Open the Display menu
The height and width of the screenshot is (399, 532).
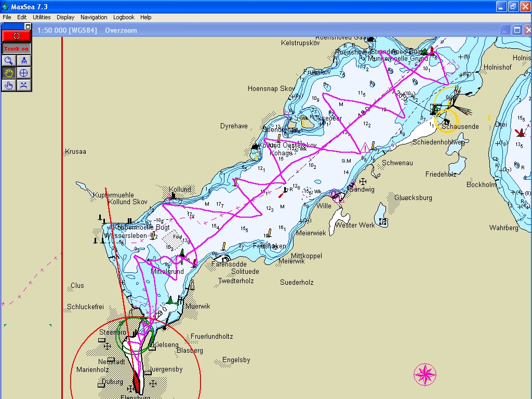coord(65,17)
